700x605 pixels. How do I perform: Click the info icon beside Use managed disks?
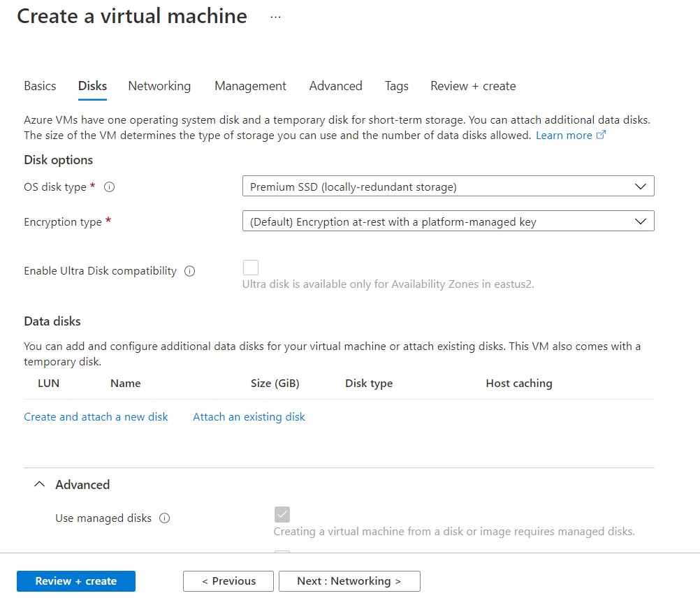[164, 518]
